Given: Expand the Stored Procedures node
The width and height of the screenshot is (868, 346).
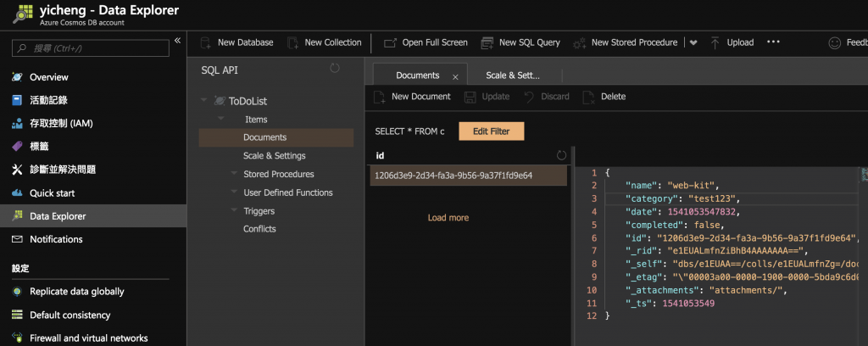Looking at the screenshot, I should pos(234,173).
